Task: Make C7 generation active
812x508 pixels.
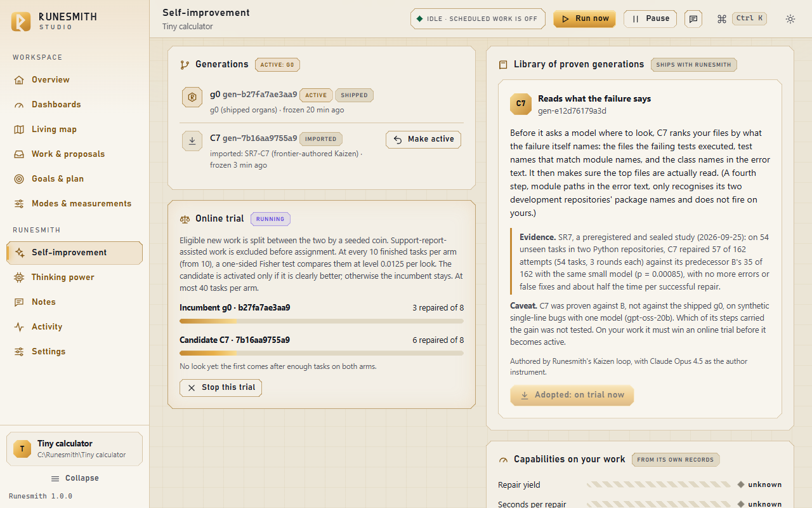Action: pyautogui.click(x=423, y=140)
